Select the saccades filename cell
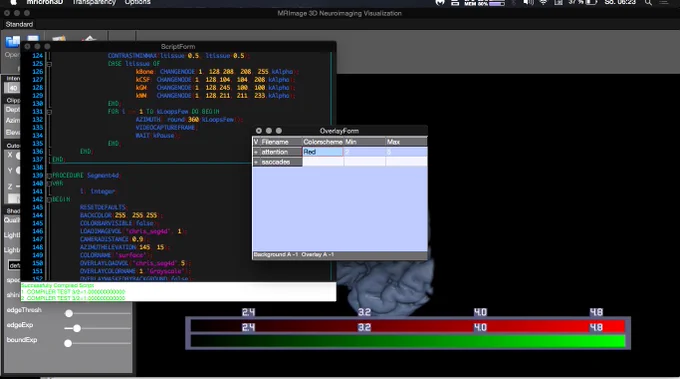The width and height of the screenshot is (680, 379). coord(281,162)
